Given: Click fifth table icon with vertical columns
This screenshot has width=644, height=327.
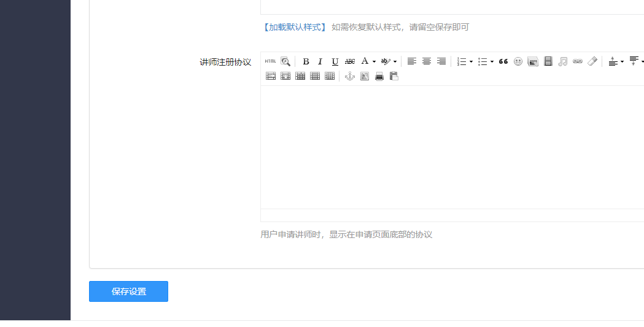Looking at the screenshot, I should (330, 76).
